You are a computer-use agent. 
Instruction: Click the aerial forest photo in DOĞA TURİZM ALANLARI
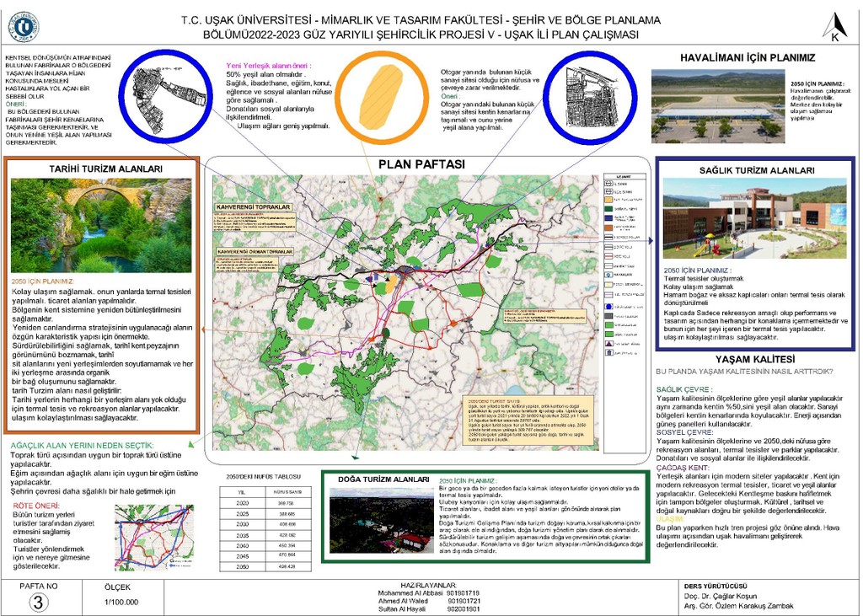(382, 521)
